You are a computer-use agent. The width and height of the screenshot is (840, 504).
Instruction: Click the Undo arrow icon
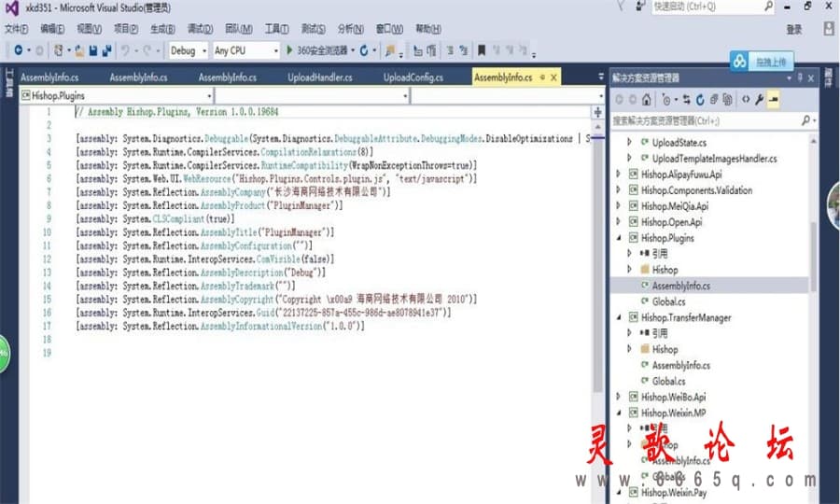click(x=125, y=51)
